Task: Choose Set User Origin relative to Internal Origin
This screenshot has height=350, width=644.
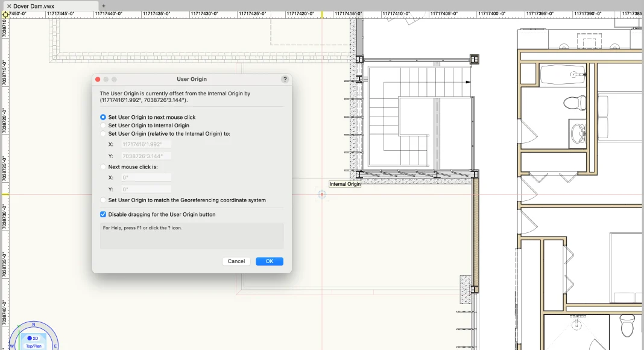Action: tap(103, 133)
